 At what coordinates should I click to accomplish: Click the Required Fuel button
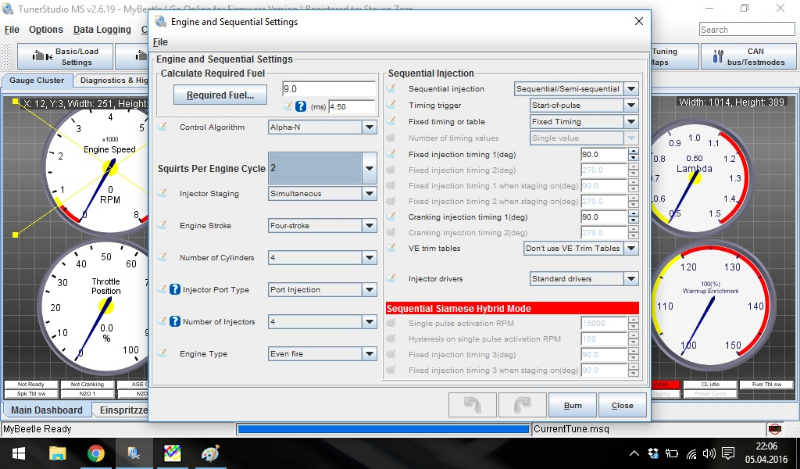(219, 96)
